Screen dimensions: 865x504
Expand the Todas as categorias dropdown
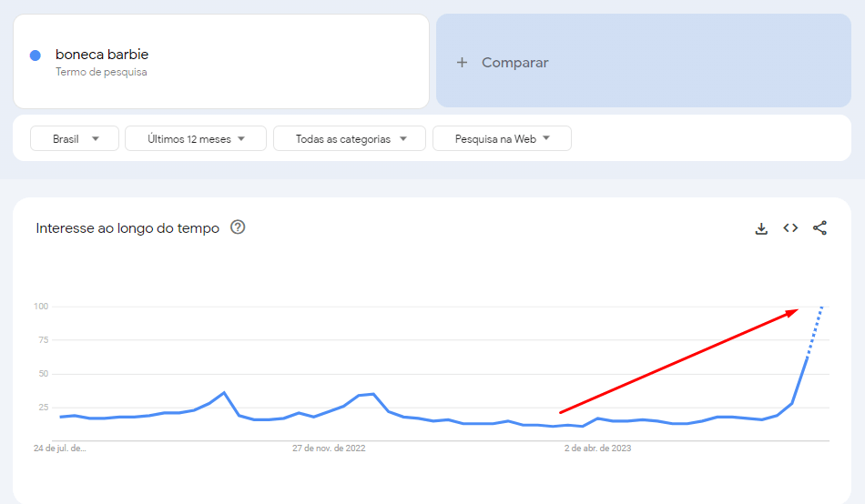point(350,138)
